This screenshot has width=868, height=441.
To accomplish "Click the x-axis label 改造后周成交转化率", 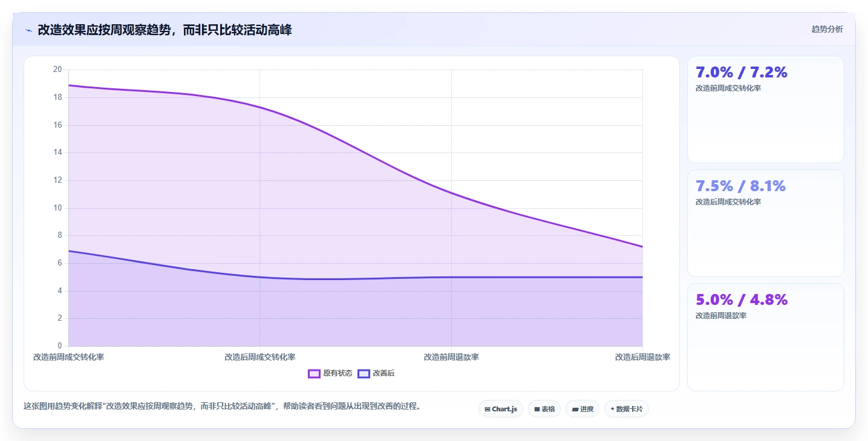I will (259, 357).
